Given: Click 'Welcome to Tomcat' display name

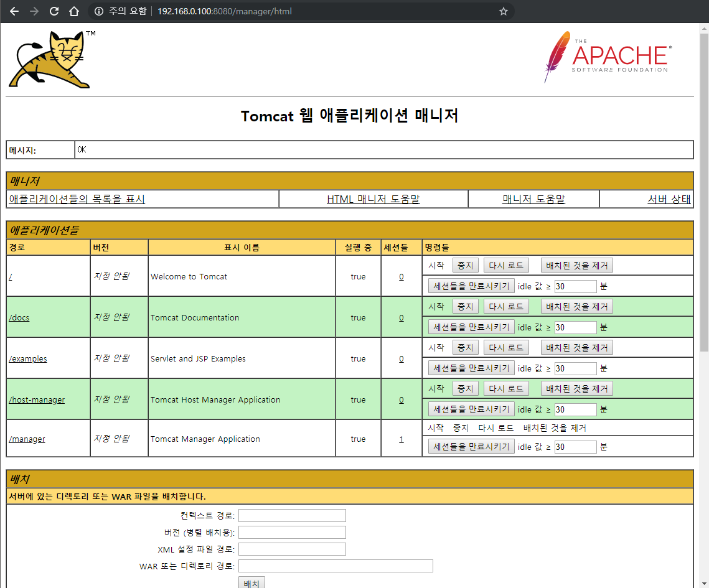Looking at the screenshot, I should click(x=189, y=277).
